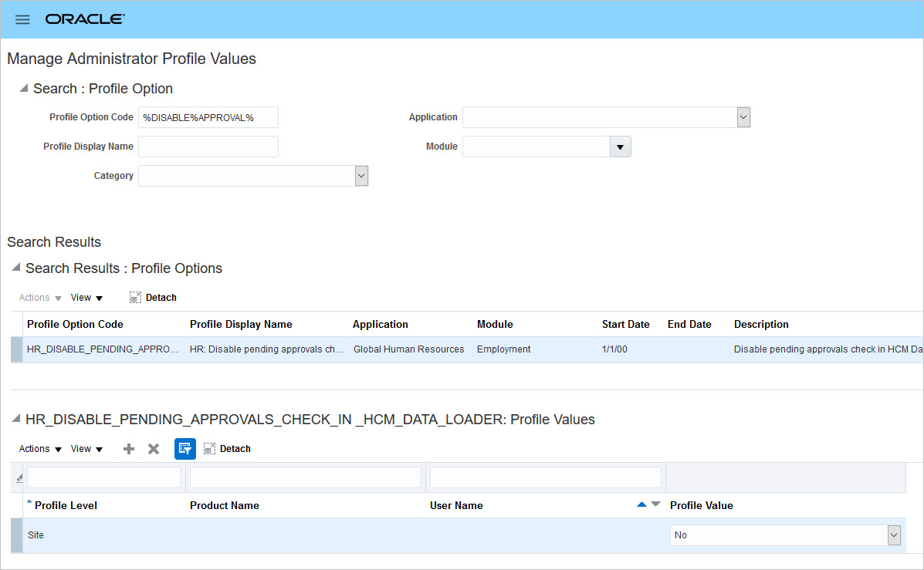Collapse the Search : Profile Option section
924x570 pixels.
coord(24,89)
